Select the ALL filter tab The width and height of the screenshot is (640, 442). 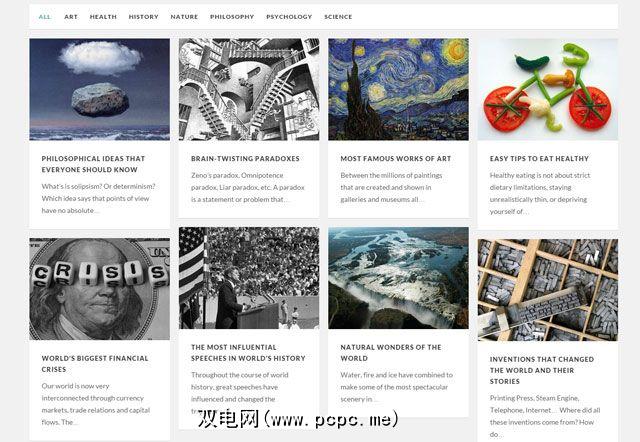44,17
